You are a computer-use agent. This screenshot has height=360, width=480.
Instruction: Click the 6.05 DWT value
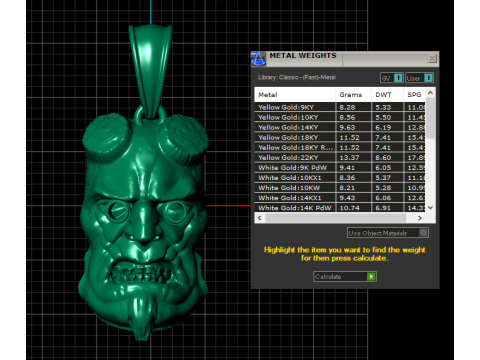pos(383,168)
